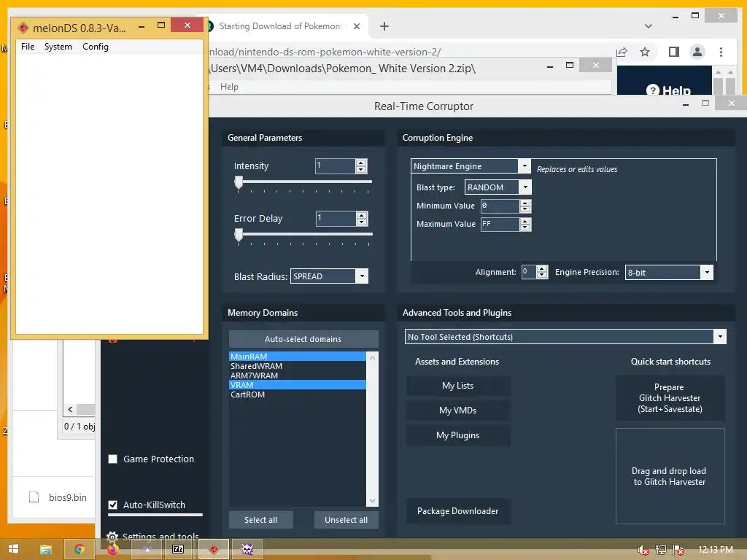Click the Chrome share page icon
The width and height of the screenshot is (747, 560).
tap(622, 52)
